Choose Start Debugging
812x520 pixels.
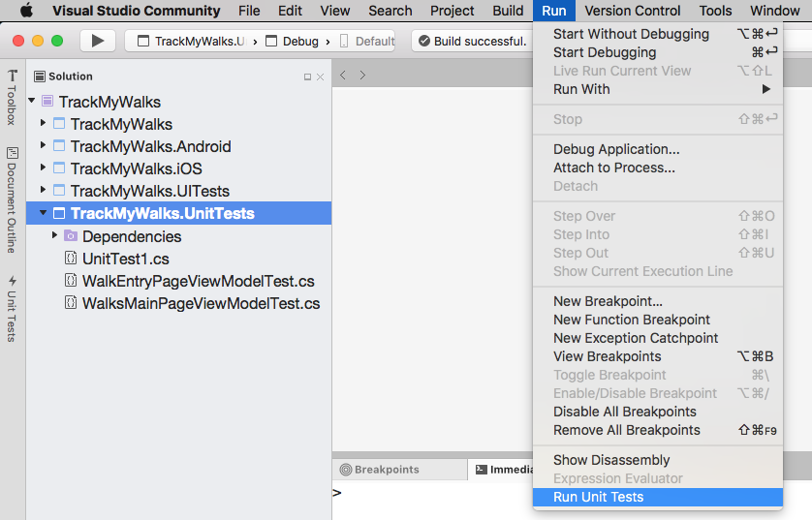coord(658,53)
